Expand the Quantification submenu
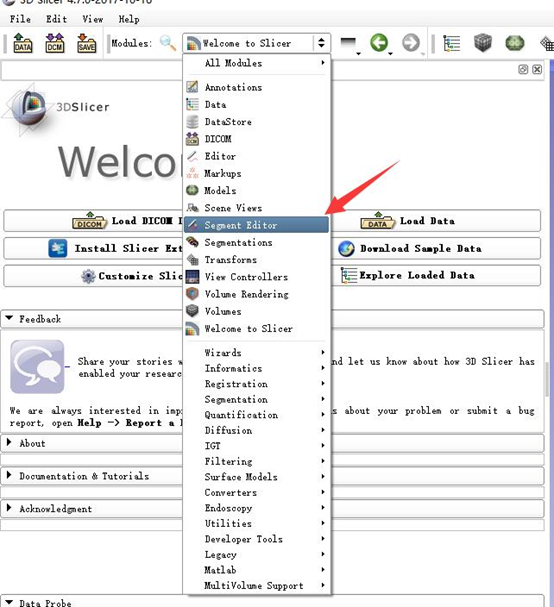This screenshot has width=554, height=607. click(257, 415)
